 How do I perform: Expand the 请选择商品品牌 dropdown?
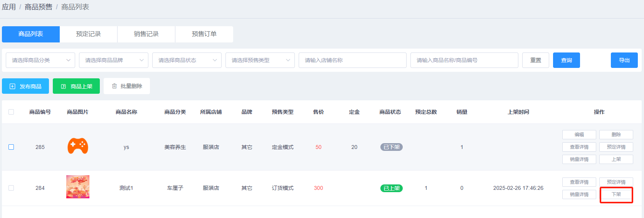(x=114, y=60)
